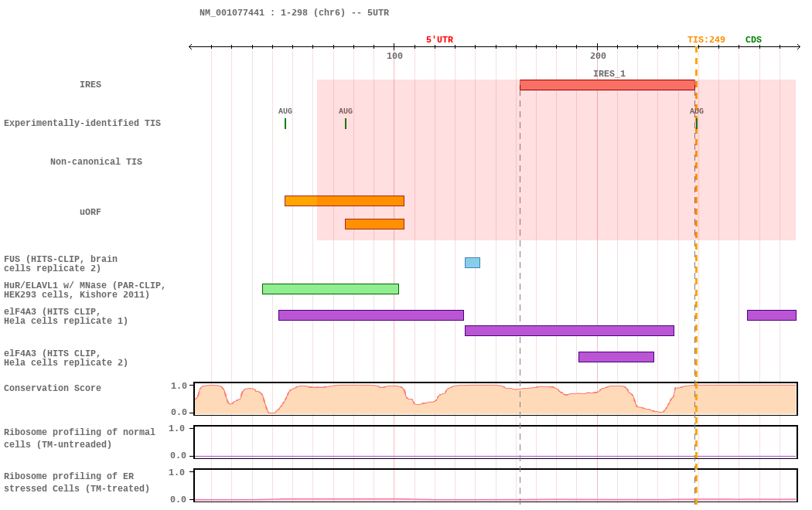This screenshot has width=812, height=510.
Task: Click the Non-canonical TIS track label
Action: 96,162
